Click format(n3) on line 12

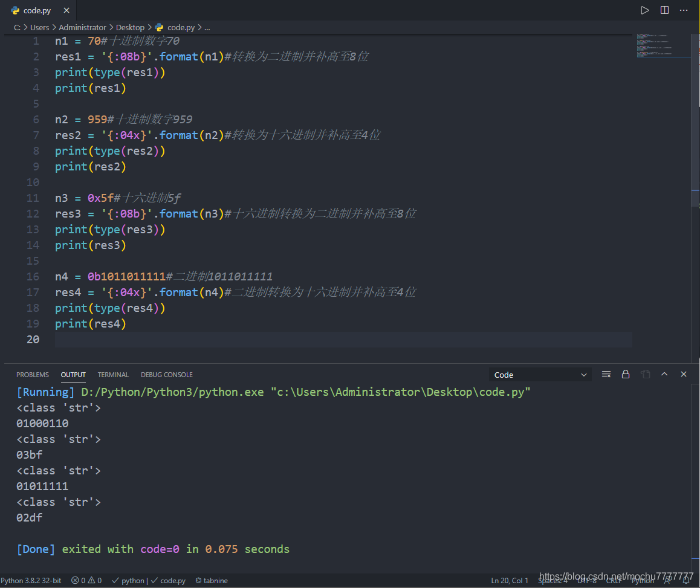coord(192,214)
